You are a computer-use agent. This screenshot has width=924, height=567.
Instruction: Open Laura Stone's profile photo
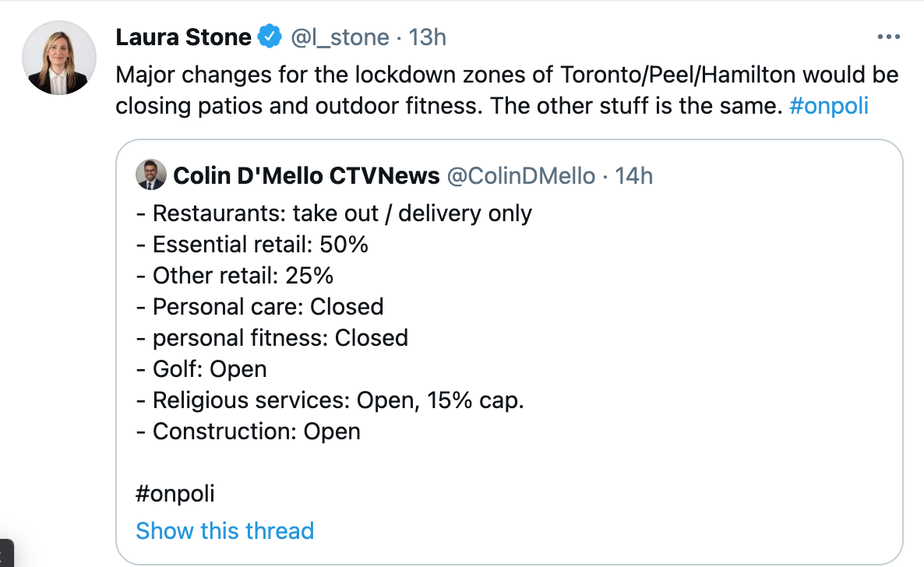[59, 58]
